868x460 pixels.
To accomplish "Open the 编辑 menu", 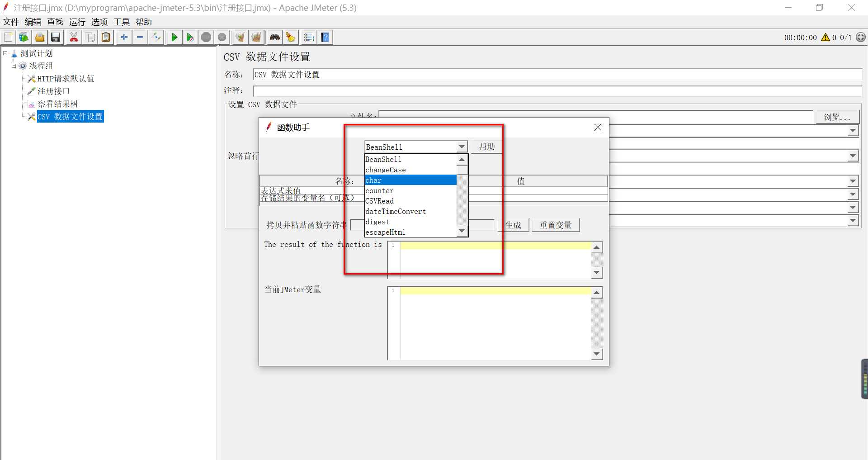I will [33, 22].
